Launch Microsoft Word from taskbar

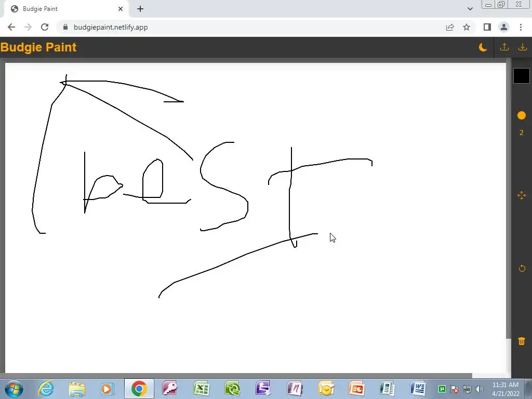tap(418, 389)
